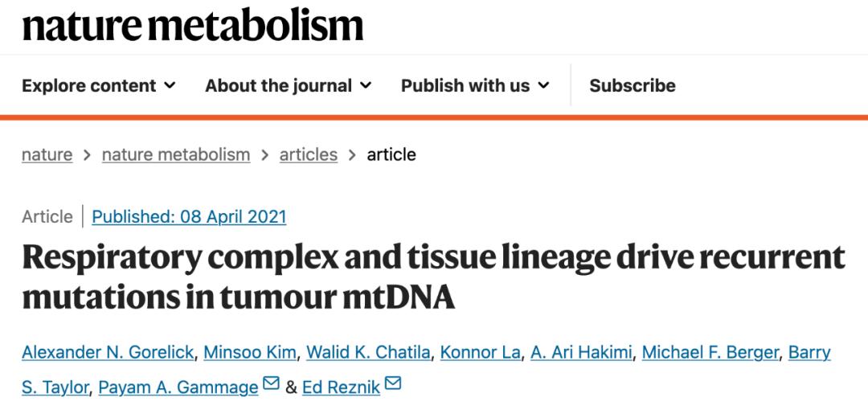Open the Publish with us menu
This screenshot has width=868, height=410.
[x=475, y=86]
